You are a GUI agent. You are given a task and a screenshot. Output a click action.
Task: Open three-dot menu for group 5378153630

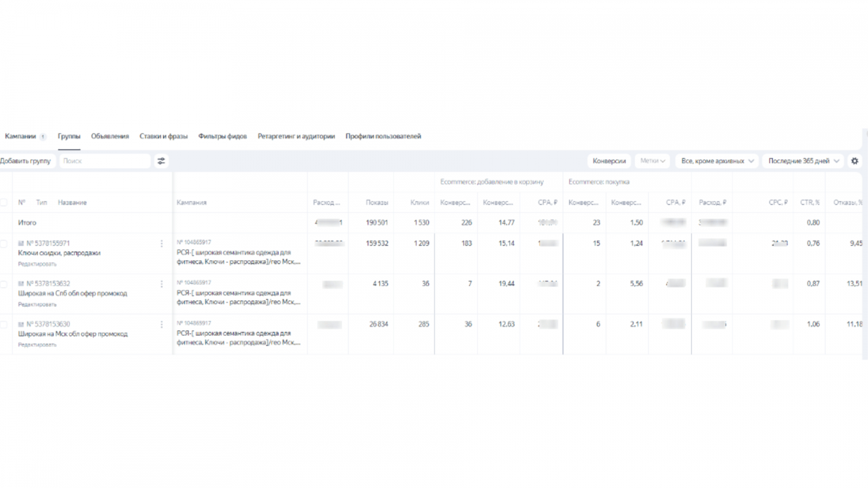coord(161,324)
